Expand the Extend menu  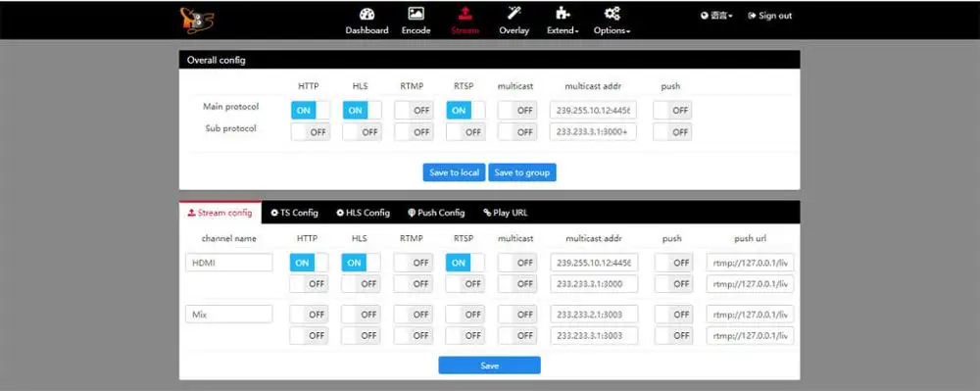[x=563, y=21]
